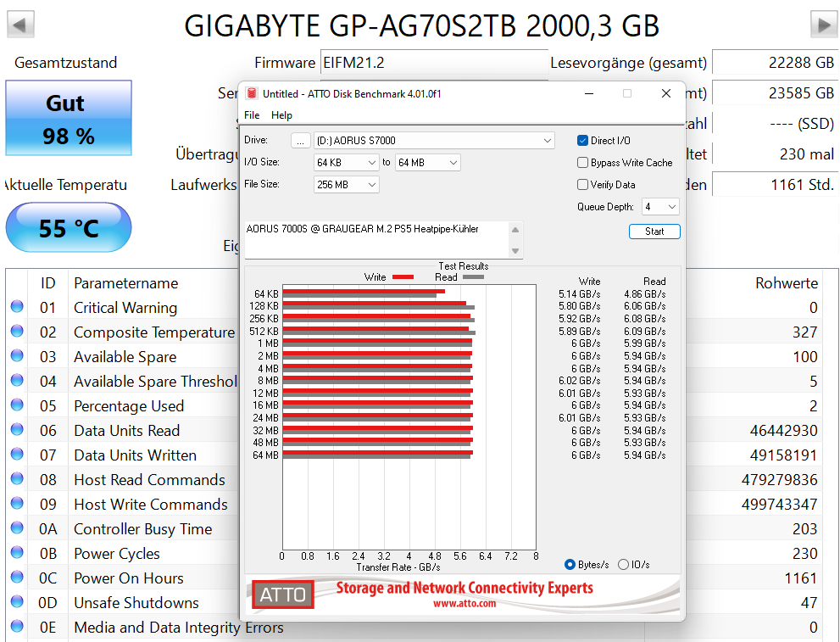Open I/O Size end dropdown 64 MB
Image resolution: width=840 pixels, height=642 pixels.
click(427, 162)
